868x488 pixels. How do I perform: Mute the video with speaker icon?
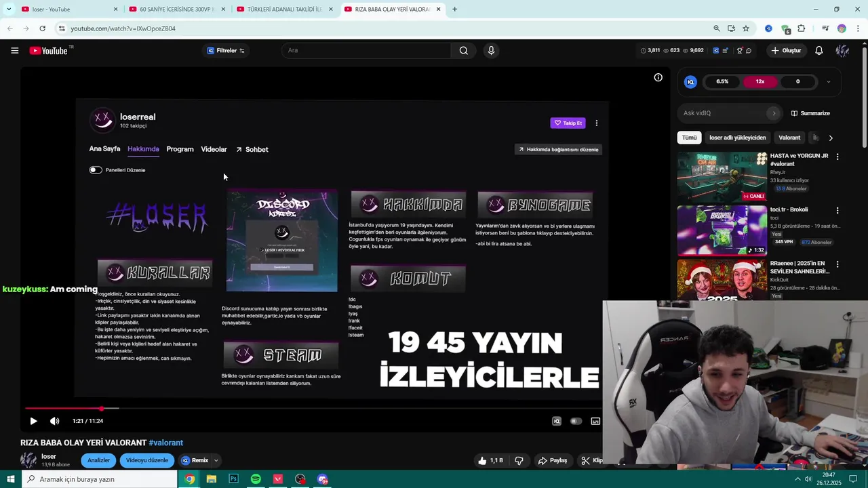pyautogui.click(x=55, y=421)
